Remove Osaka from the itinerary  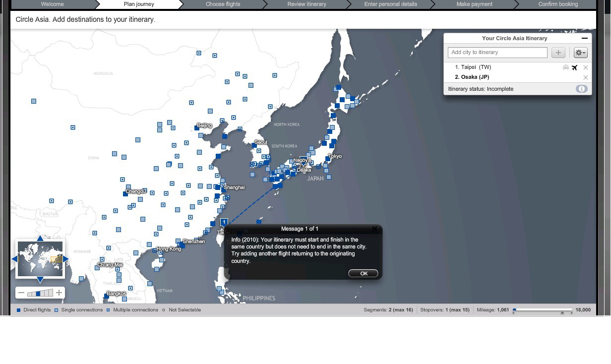click(585, 77)
